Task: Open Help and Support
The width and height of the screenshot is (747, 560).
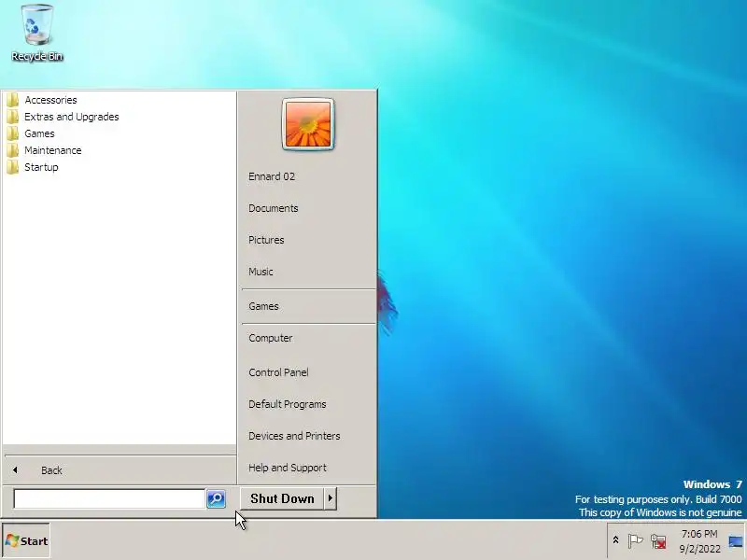Action: point(288,468)
